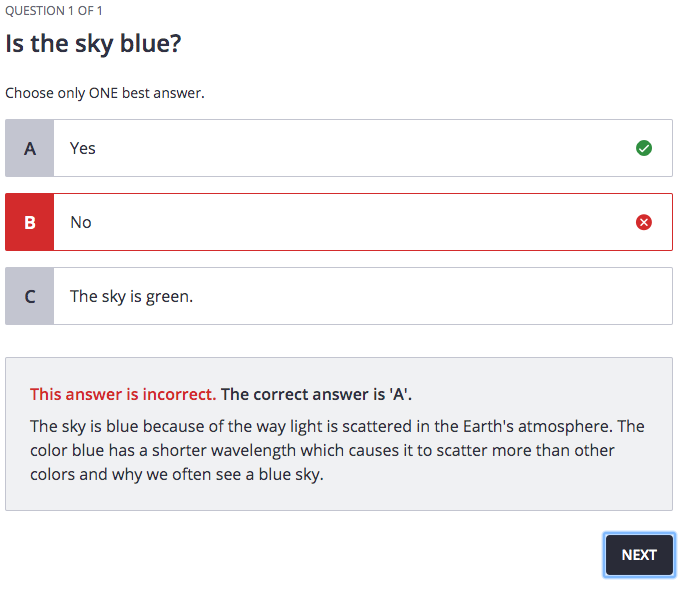The height and width of the screenshot is (591, 691).
Task: Click 'Choose only ONE best answer.' instruction
Action: tap(105, 93)
